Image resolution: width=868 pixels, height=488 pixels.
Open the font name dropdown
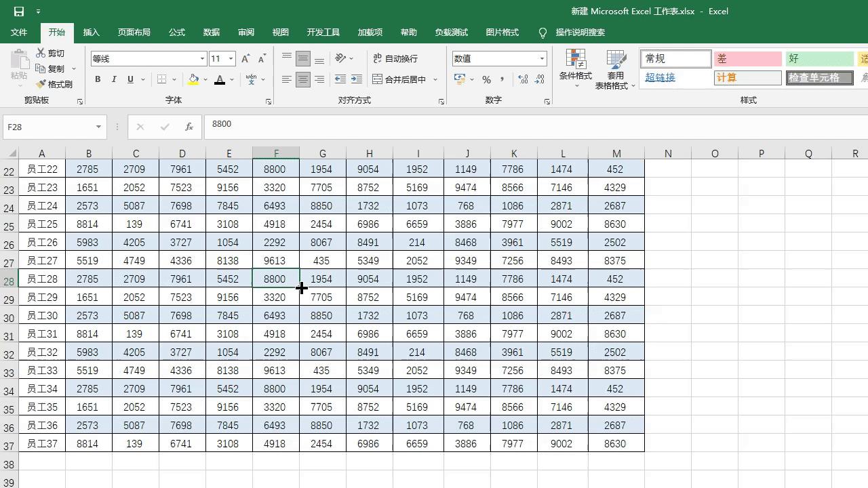[x=201, y=58]
